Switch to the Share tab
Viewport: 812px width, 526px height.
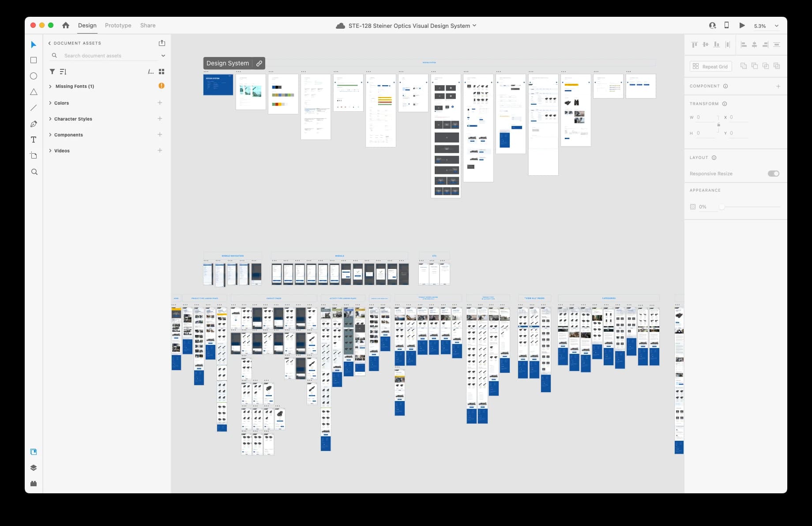(148, 26)
